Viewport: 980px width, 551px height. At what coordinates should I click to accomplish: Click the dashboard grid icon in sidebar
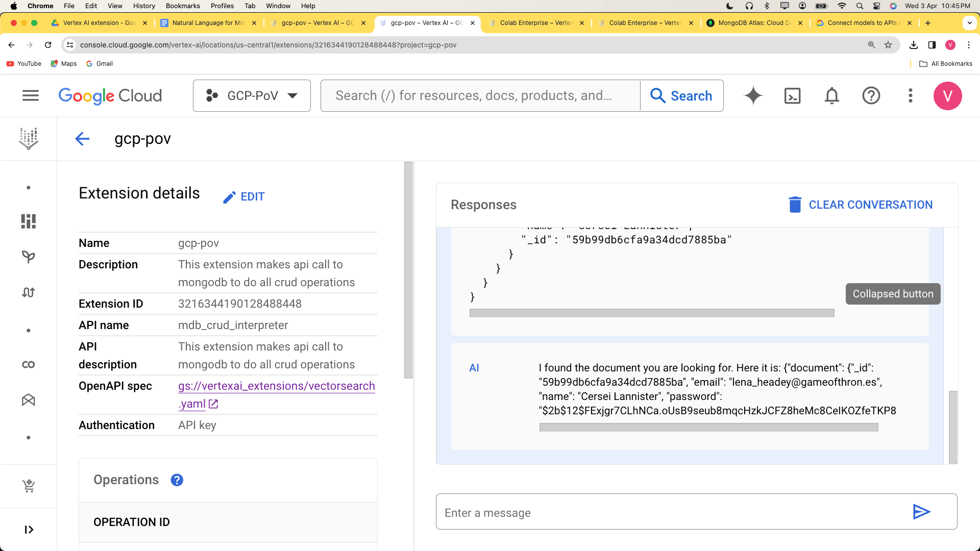(28, 221)
